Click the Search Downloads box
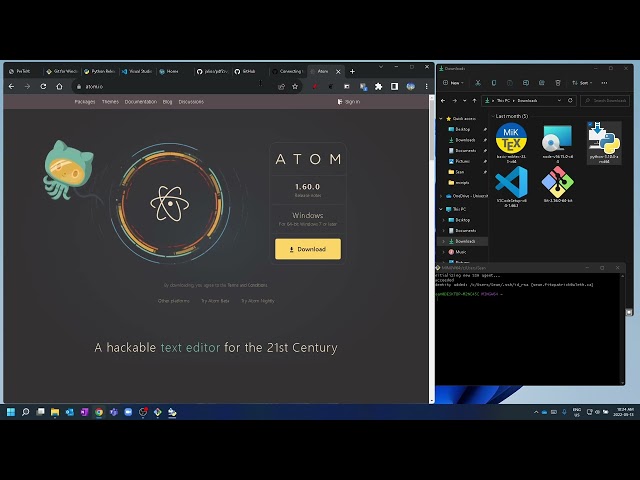640x480 pixels. click(605, 100)
